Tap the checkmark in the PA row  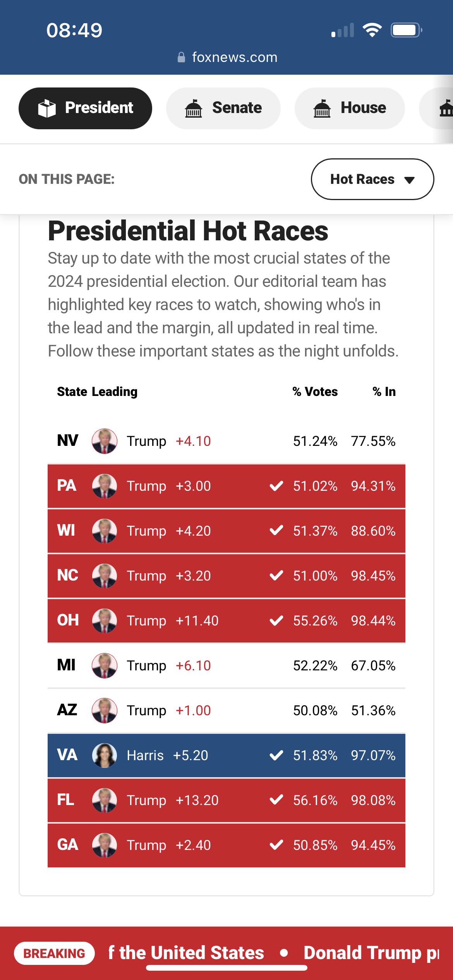(276, 486)
